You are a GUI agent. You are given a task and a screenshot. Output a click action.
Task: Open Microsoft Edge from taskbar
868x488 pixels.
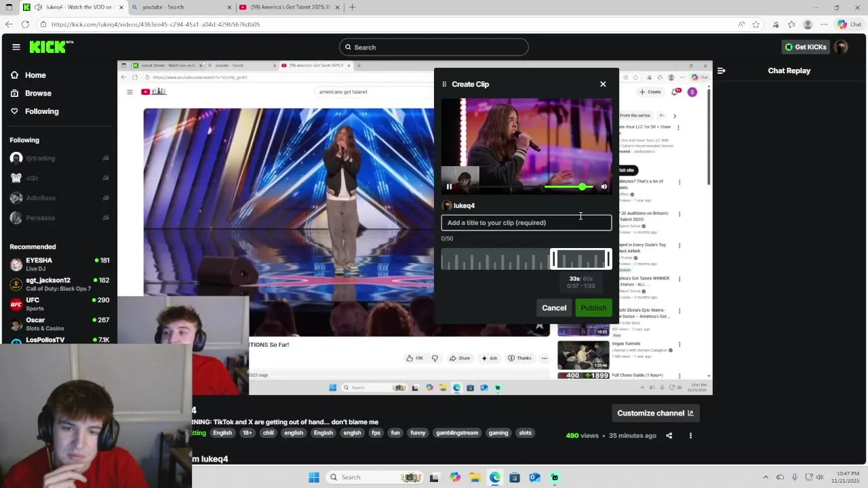(495, 477)
